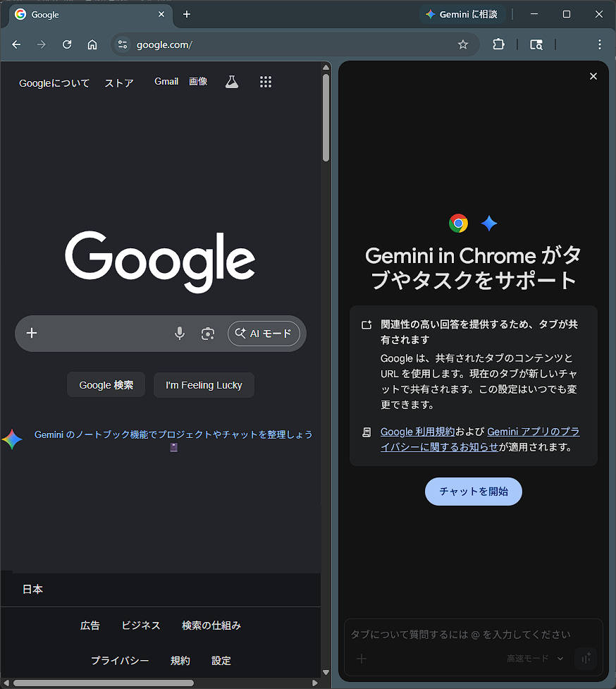The width and height of the screenshot is (616, 689).
Task: Open the 'ビジネス' footer link
Action: coord(140,626)
